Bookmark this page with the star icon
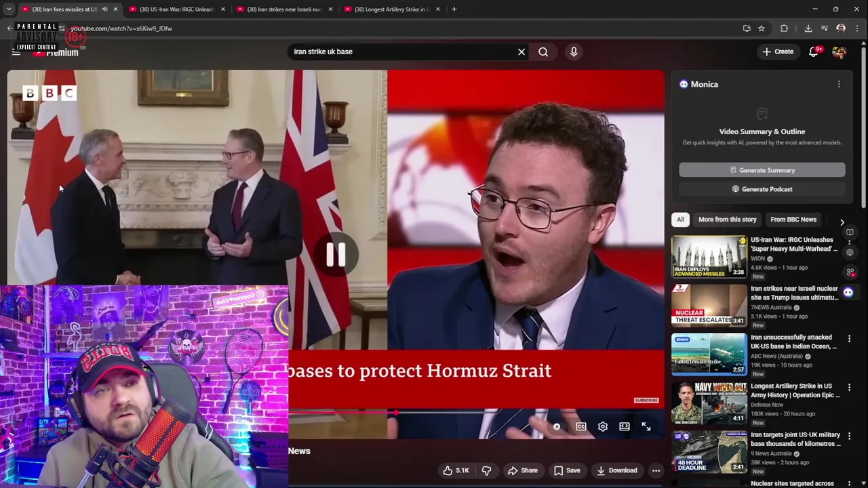Image resolution: width=868 pixels, height=488 pixels. click(x=762, y=28)
